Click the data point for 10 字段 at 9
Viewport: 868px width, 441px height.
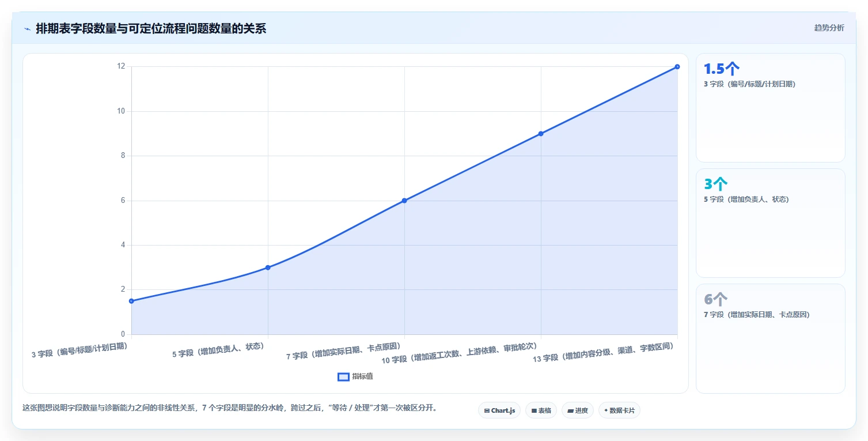(x=541, y=134)
